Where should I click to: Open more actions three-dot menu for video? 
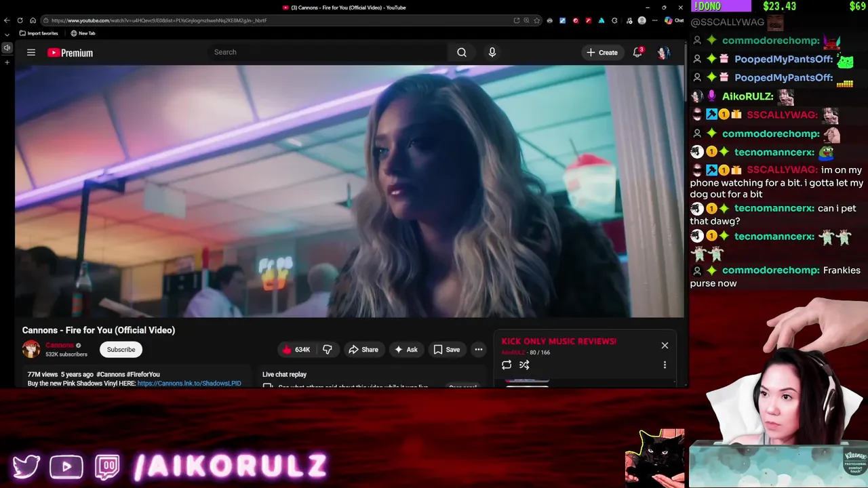click(479, 349)
